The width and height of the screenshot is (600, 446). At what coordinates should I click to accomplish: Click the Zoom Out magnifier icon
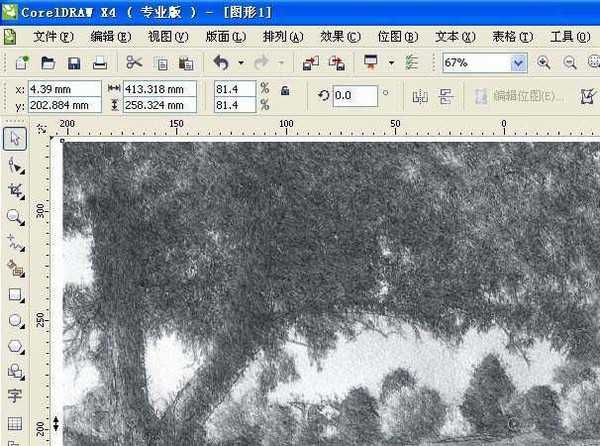point(570,62)
